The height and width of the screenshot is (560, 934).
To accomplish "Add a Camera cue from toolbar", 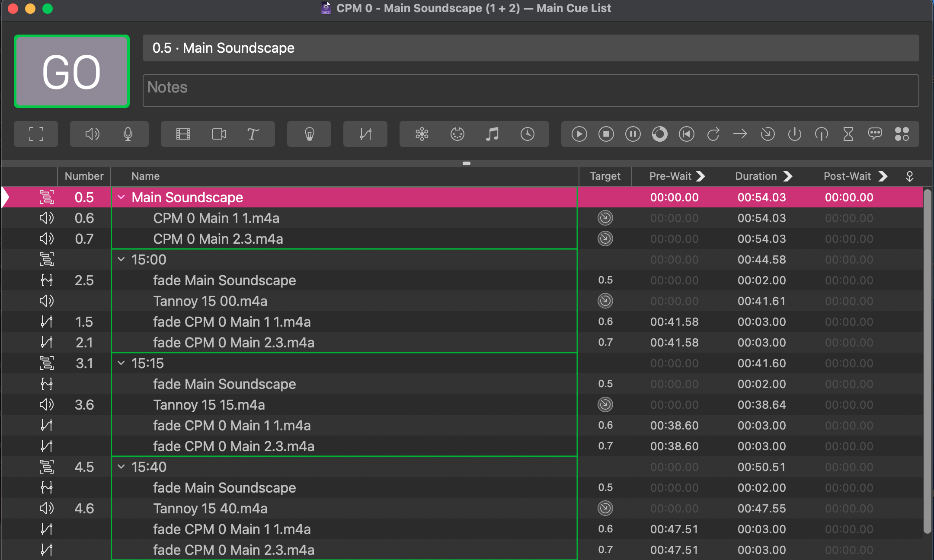I will 219,134.
